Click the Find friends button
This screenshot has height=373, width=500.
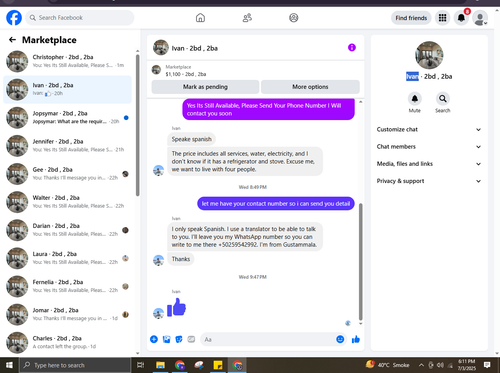(411, 18)
